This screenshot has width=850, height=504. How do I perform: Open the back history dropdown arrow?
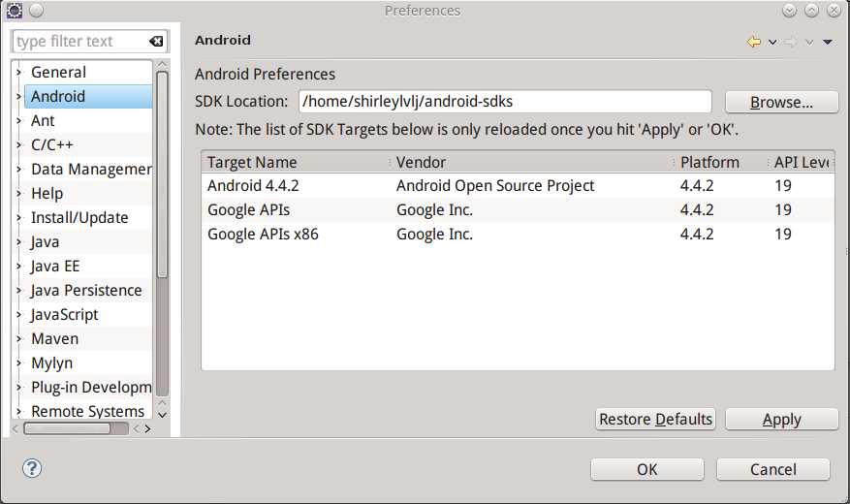coord(772,43)
